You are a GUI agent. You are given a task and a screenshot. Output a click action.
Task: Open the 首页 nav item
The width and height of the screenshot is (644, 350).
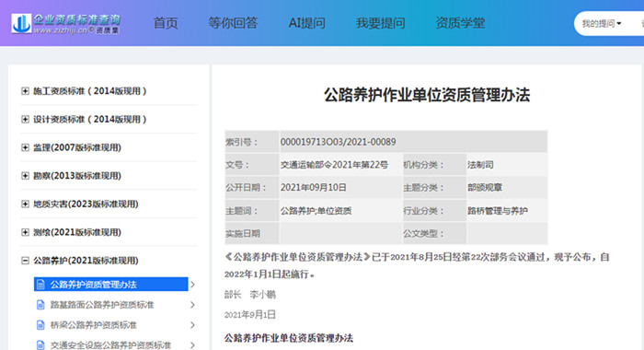click(x=166, y=23)
